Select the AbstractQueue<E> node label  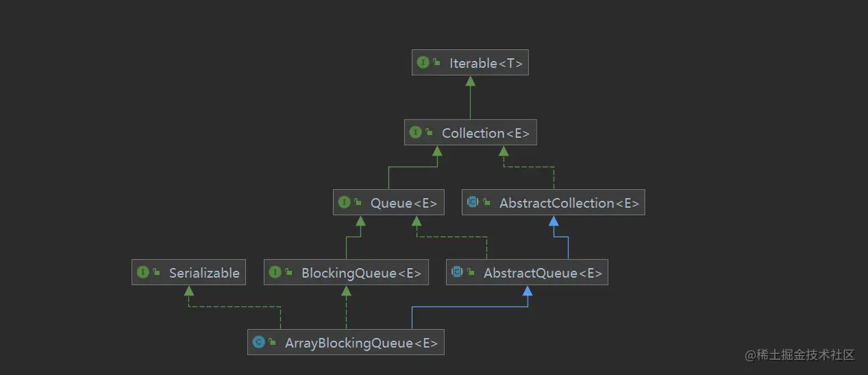(x=543, y=273)
